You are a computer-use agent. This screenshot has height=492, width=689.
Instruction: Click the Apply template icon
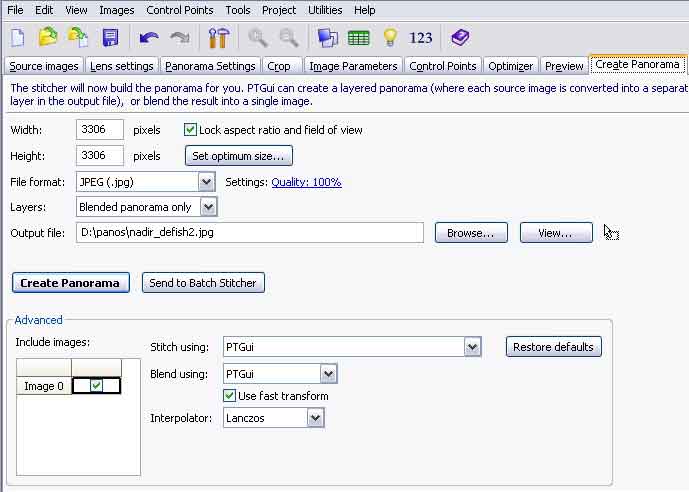tap(78, 37)
